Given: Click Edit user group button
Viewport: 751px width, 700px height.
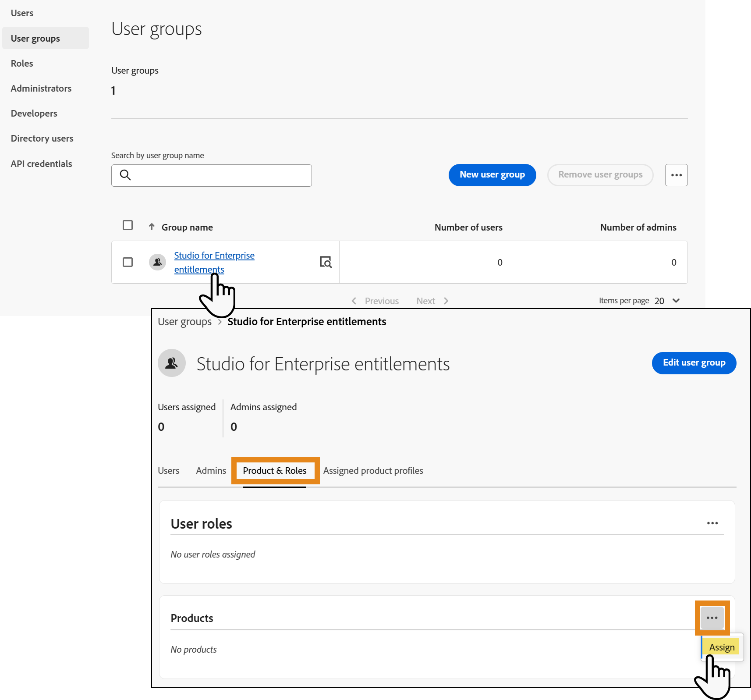Looking at the screenshot, I should pos(694,363).
